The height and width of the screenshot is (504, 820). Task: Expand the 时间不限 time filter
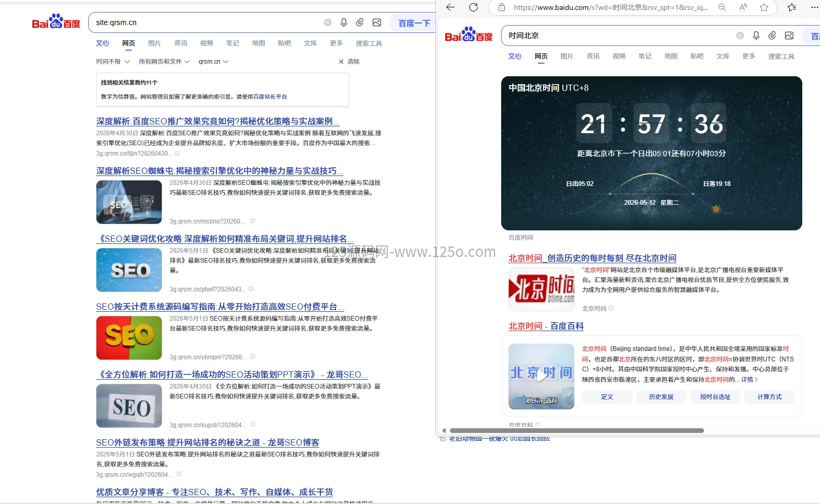113,62
